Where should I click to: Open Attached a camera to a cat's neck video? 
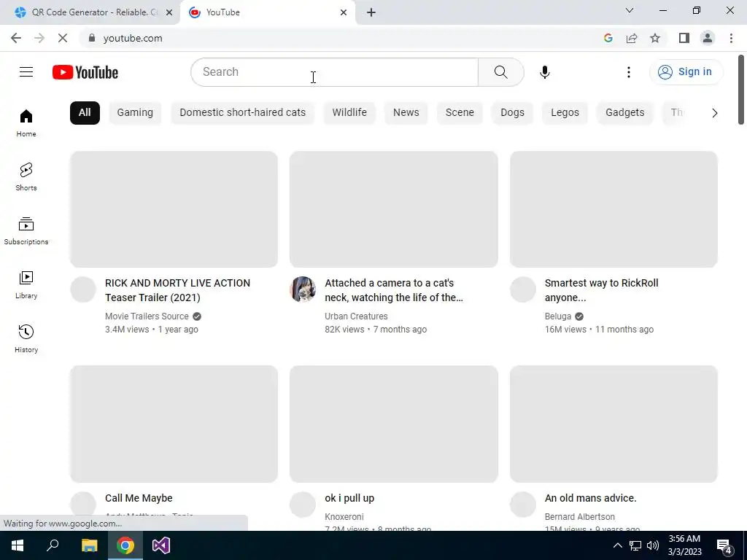pos(393,290)
